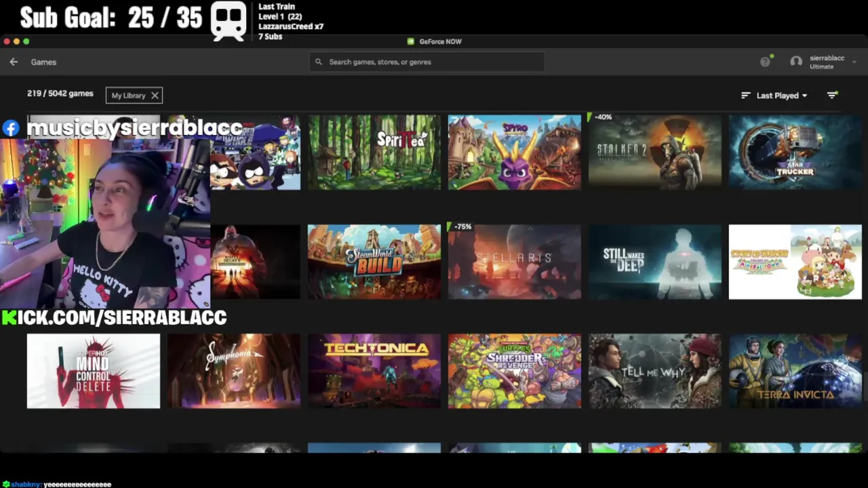Open the Story of Seasons Mineral Town tile
This screenshot has height=488, width=868.
[x=795, y=262]
